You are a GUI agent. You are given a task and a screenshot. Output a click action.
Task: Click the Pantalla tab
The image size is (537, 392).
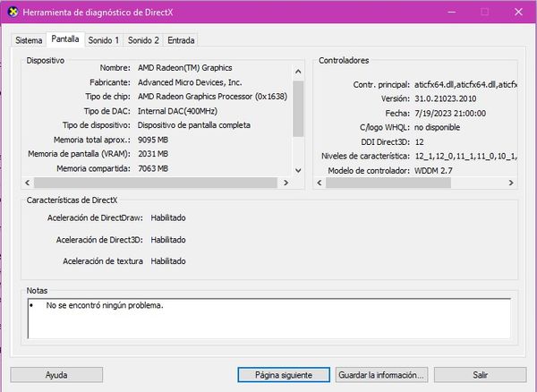pyautogui.click(x=65, y=39)
